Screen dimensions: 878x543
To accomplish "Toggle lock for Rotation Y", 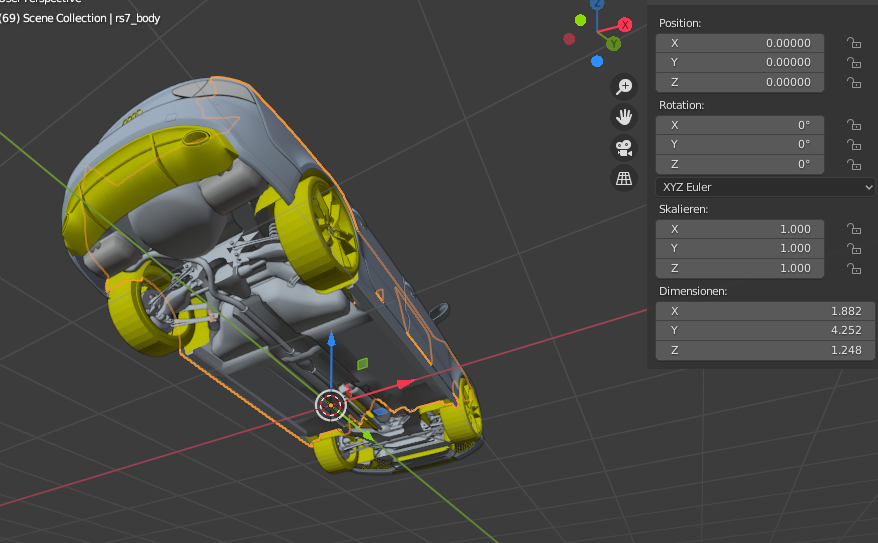I will coord(853,145).
